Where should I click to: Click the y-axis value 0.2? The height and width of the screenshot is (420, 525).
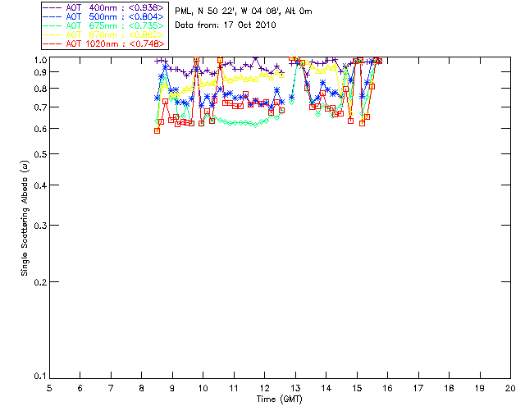(x=40, y=282)
